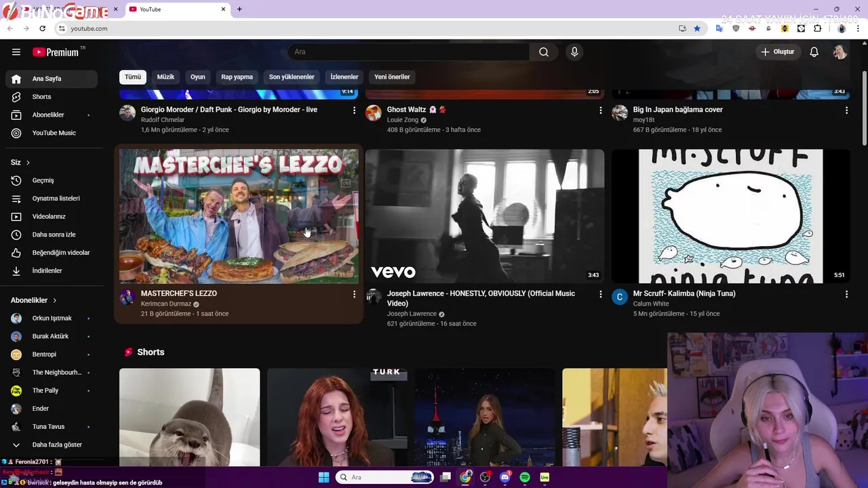Open more options for Joseph Lawrence video

(600, 294)
